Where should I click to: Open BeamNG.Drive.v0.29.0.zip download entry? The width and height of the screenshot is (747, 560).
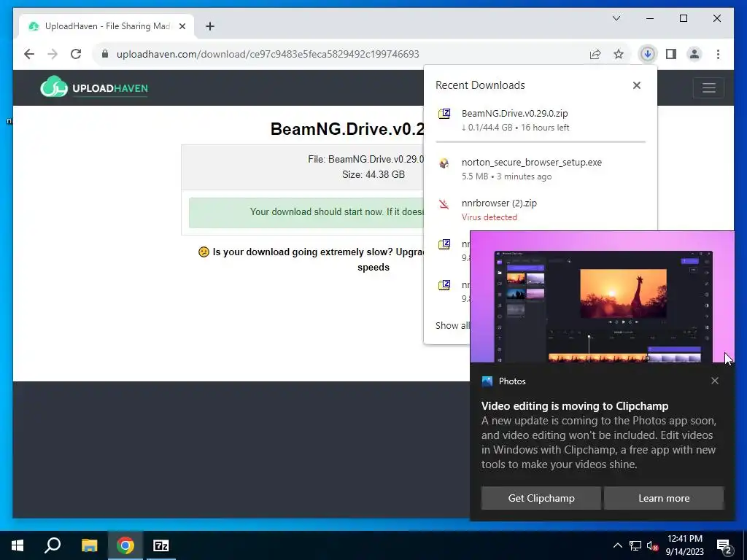[541, 120]
